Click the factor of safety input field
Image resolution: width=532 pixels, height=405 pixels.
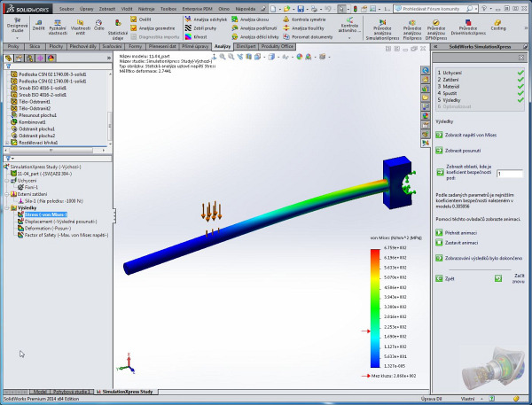pyautogui.click(x=509, y=174)
